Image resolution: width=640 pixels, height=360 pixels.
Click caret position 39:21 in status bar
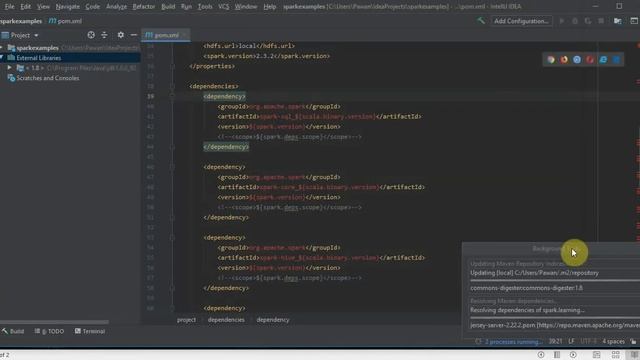[555, 341]
